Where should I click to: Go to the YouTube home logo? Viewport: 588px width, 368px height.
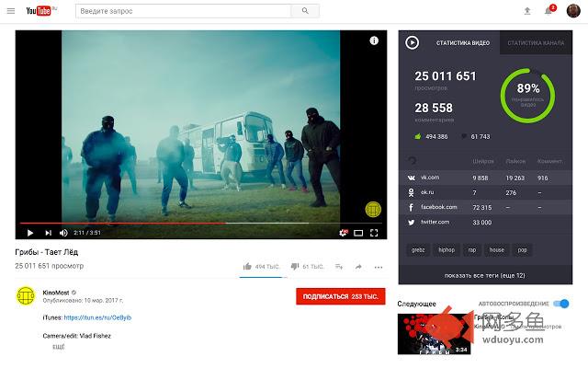point(39,11)
